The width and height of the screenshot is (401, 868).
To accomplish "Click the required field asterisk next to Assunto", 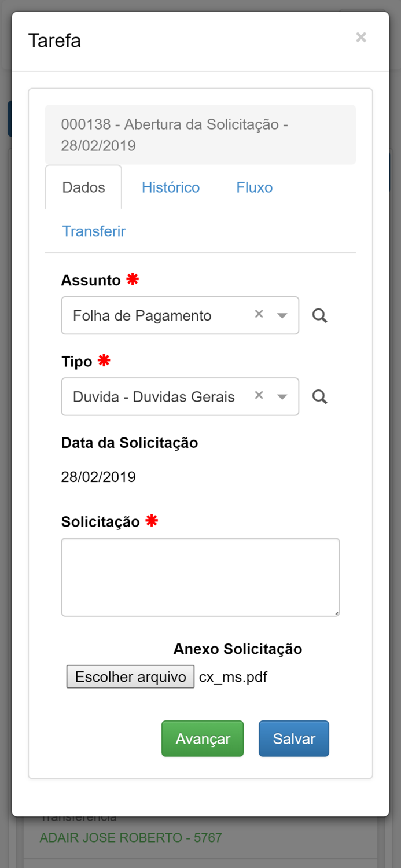I will coord(131,278).
